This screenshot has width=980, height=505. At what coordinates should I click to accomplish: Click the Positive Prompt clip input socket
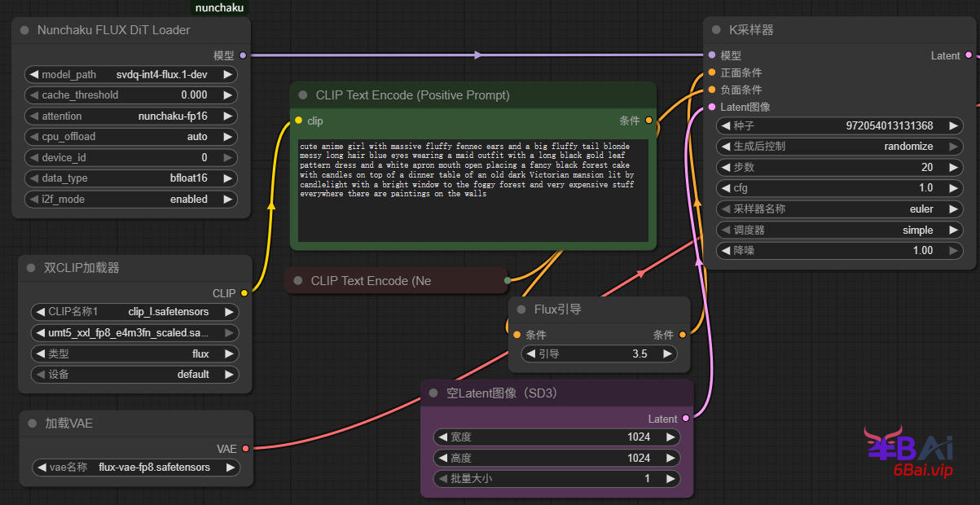point(298,121)
